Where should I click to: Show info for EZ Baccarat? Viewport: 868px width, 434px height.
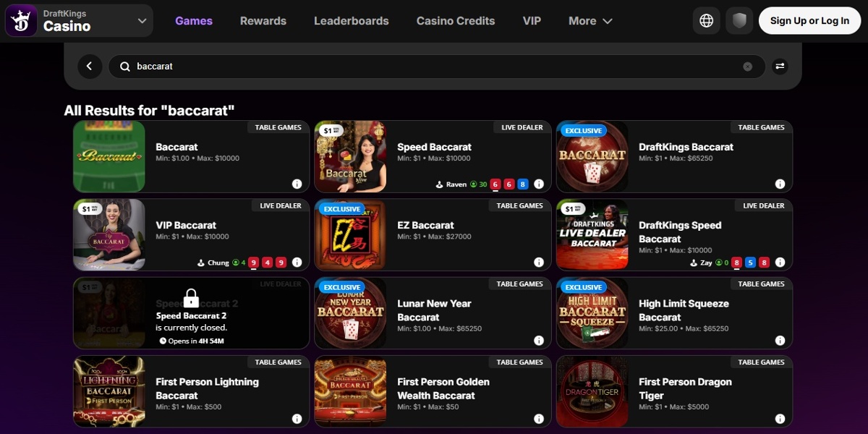(538, 263)
